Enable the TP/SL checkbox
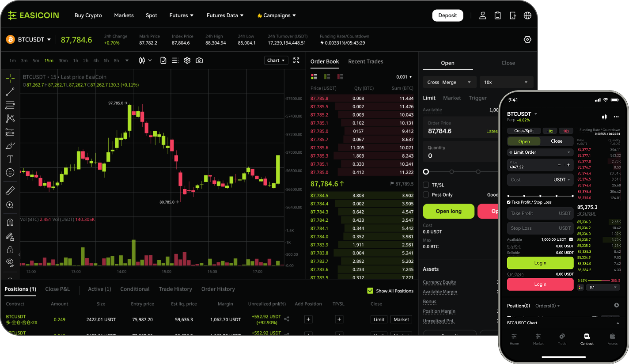The width and height of the screenshot is (629, 364). point(425,185)
